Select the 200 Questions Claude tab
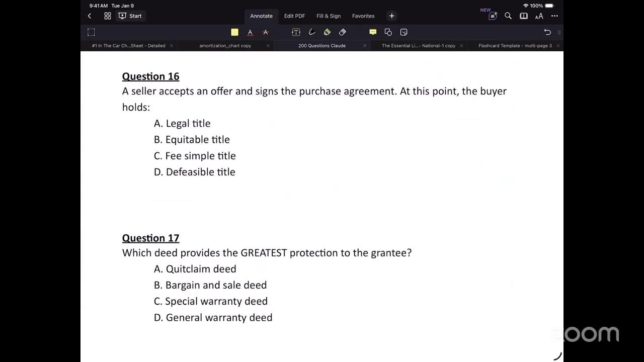 [322, 46]
